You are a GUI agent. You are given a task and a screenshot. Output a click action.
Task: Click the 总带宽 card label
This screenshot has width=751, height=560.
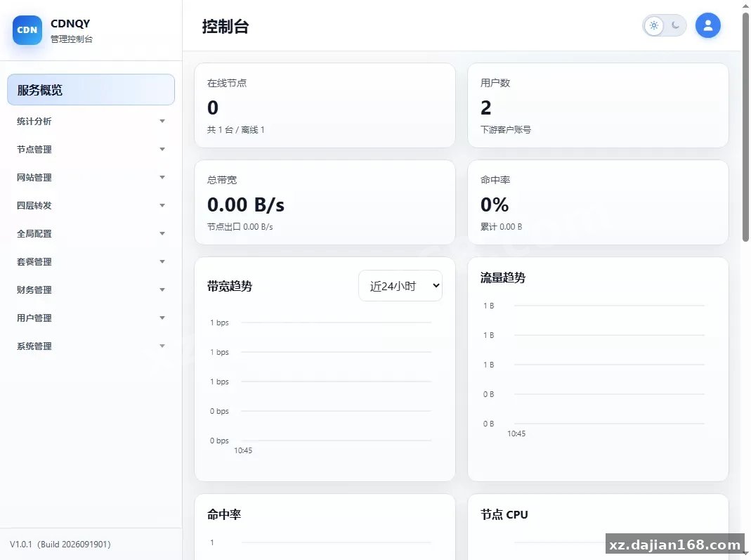point(222,180)
